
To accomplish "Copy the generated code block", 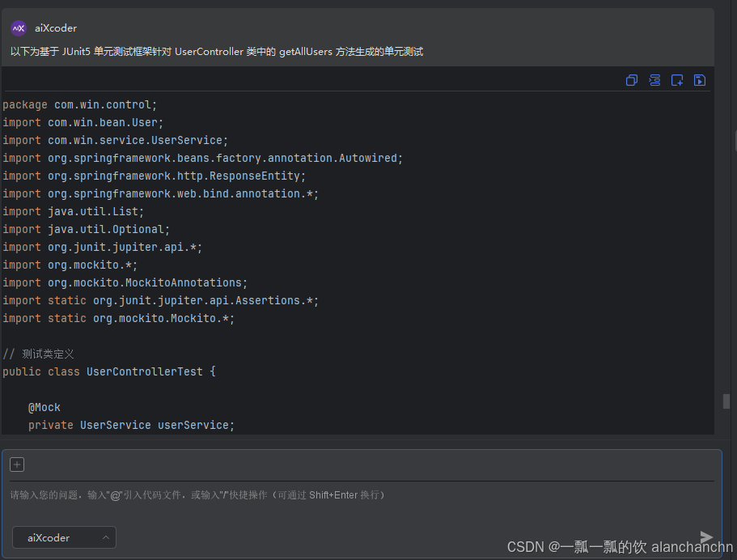I will click(x=632, y=80).
